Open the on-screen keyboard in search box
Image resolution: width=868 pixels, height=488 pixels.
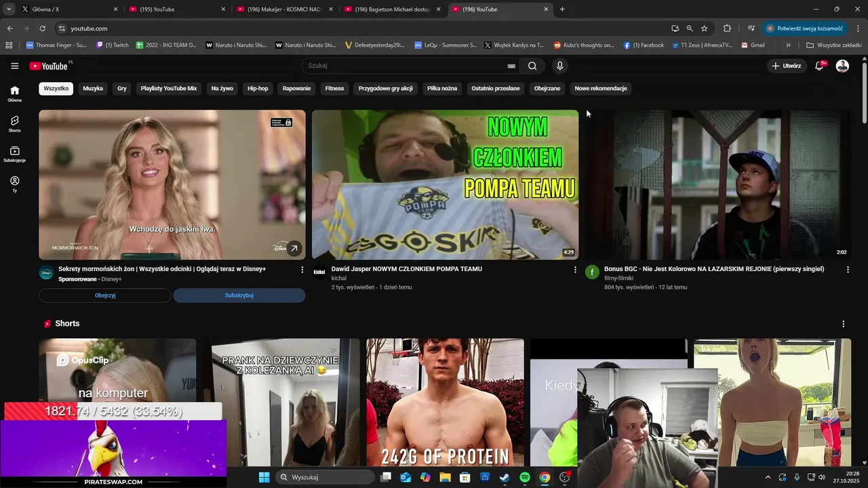tap(511, 66)
